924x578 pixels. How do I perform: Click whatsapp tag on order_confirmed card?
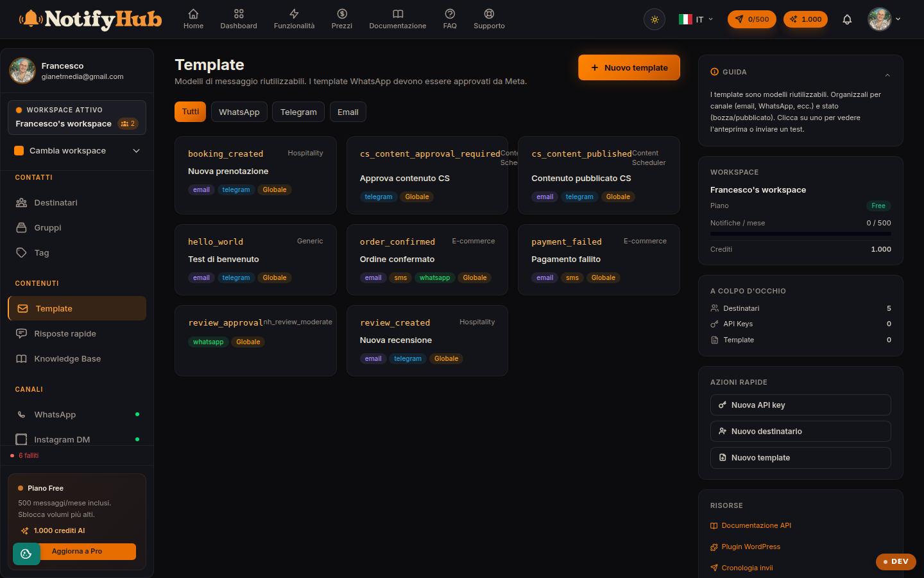(x=434, y=278)
